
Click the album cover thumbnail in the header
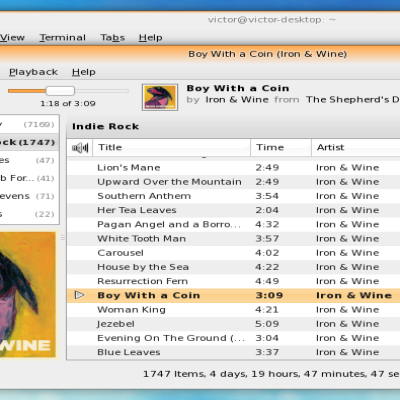[160, 97]
